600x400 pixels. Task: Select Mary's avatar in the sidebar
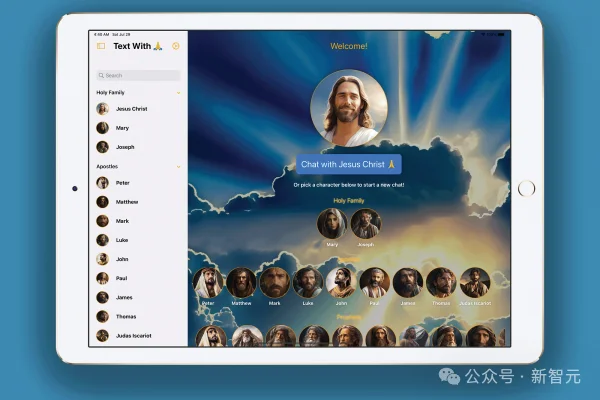102,128
